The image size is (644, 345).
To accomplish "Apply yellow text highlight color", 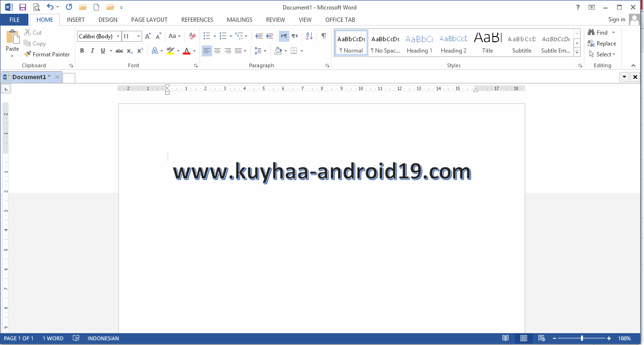I will pos(170,51).
